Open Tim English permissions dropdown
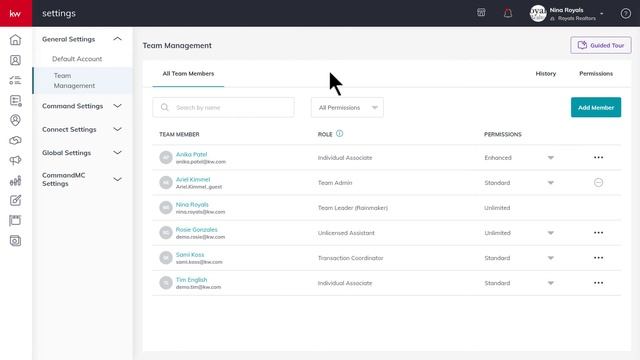The height and width of the screenshot is (360, 640). [551, 283]
